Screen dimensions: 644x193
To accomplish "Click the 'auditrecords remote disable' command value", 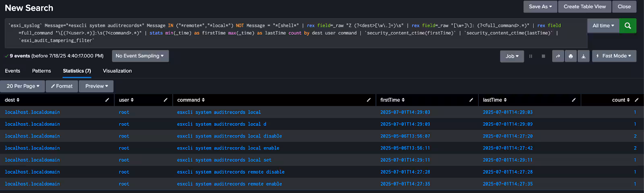I will click(231, 172).
